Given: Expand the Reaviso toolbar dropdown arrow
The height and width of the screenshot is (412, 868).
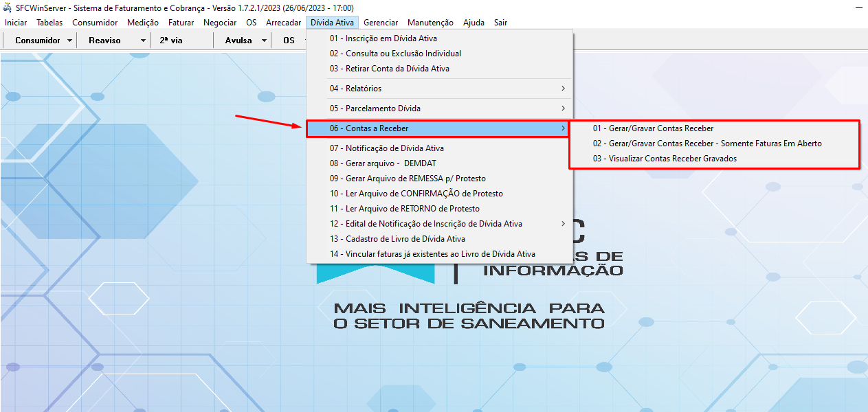Looking at the screenshot, I should (142, 40).
